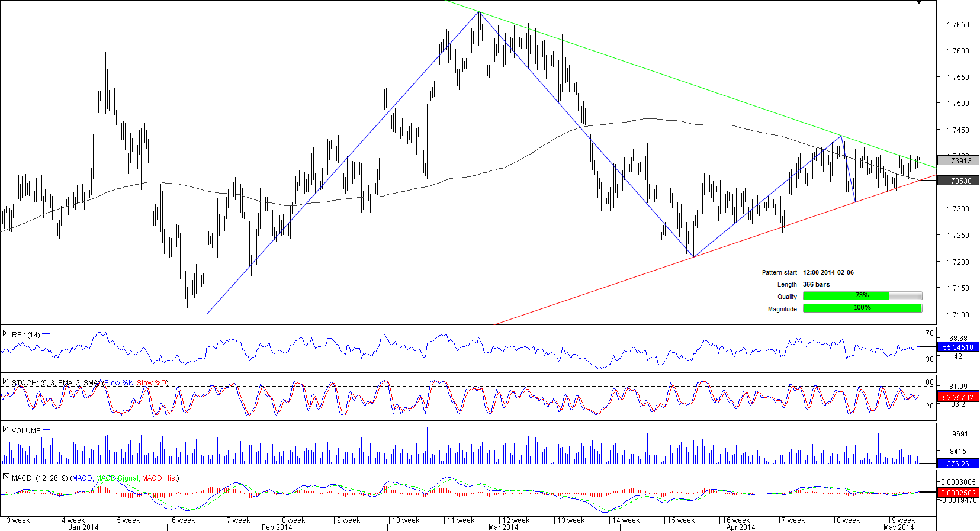Click the 1.7100 price axis label
The width and height of the screenshot is (980, 531).
point(958,315)
